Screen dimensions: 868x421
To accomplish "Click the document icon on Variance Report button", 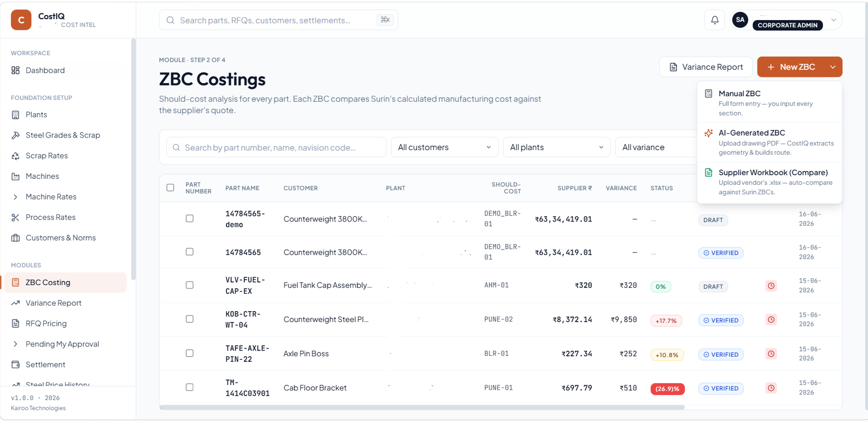I will (x=673, y=67).
